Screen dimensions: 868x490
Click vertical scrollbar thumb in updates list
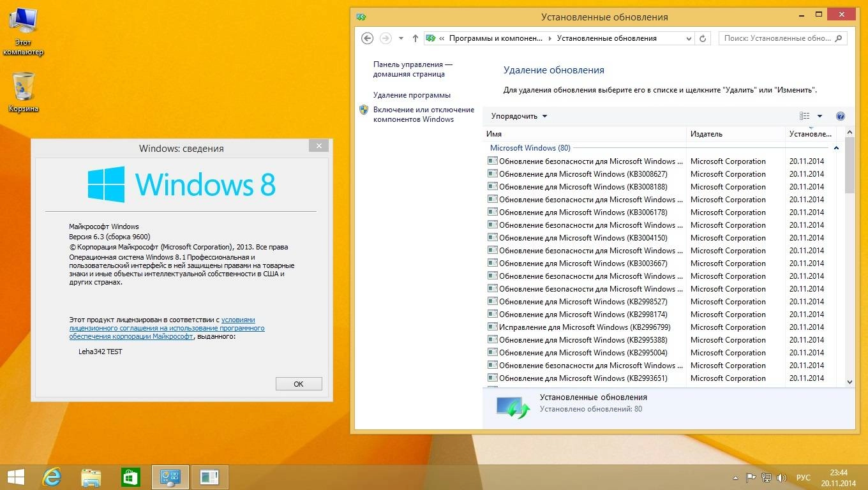(x=849, y=165)
